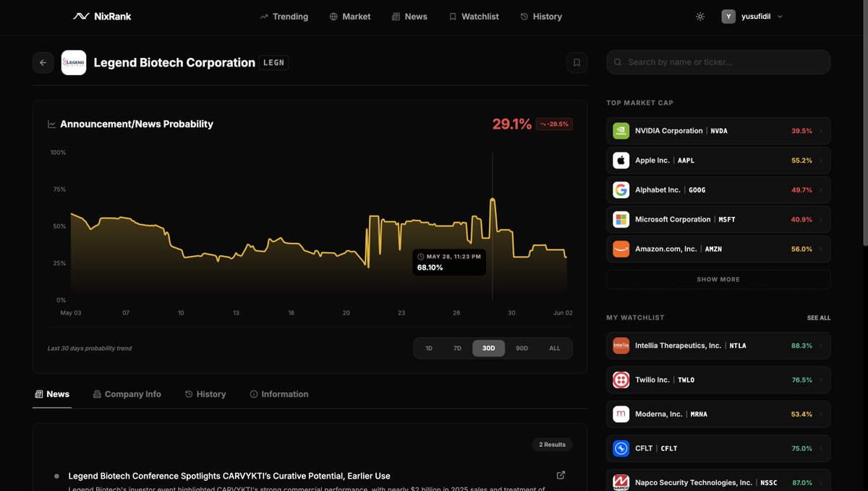Click the Napco Security 87.0% value
This screenshot has width=868, height=491.
click(801, 482)
